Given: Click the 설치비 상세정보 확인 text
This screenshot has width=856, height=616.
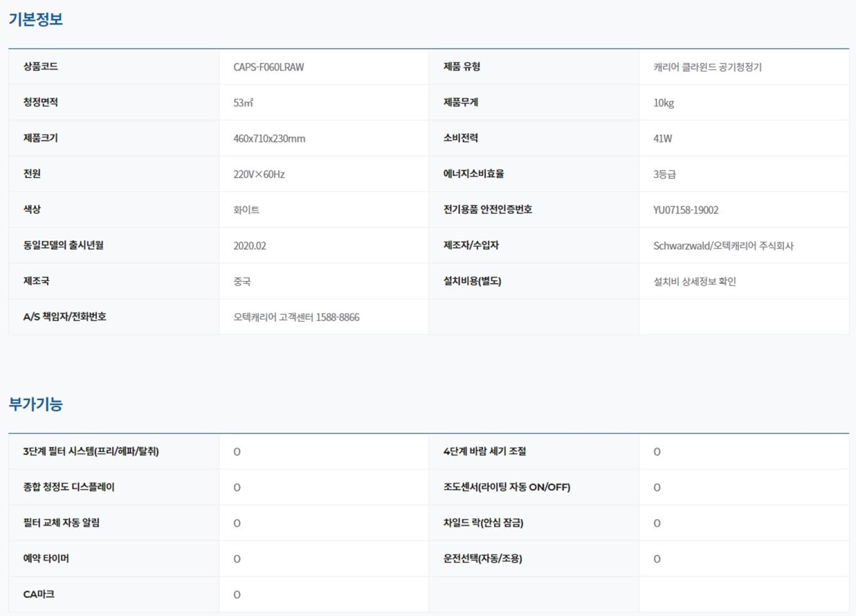Looking at the screenshot, I should [x=694, y=282].
